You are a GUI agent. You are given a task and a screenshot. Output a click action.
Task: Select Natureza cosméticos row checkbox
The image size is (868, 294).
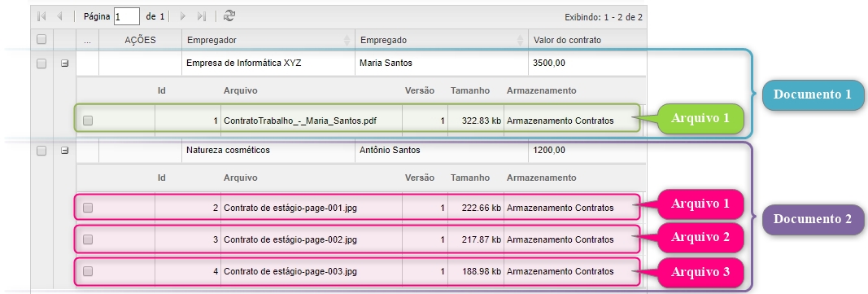click(41, 150)
